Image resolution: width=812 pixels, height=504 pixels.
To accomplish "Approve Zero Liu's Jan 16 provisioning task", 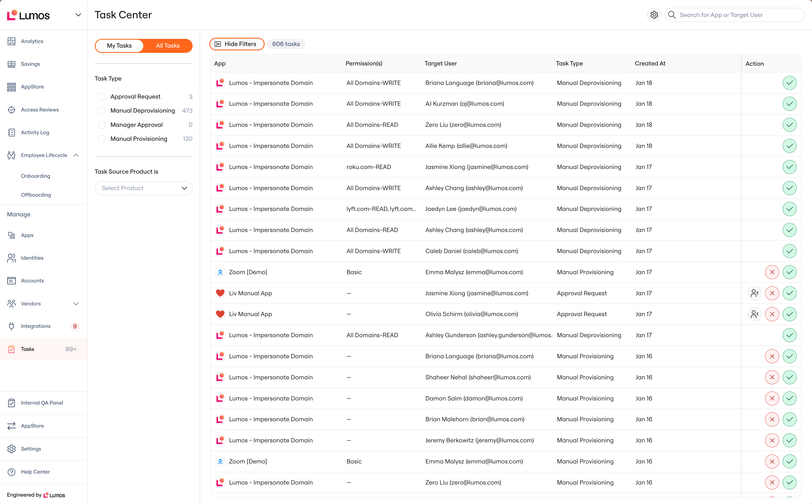I will 789,482.
